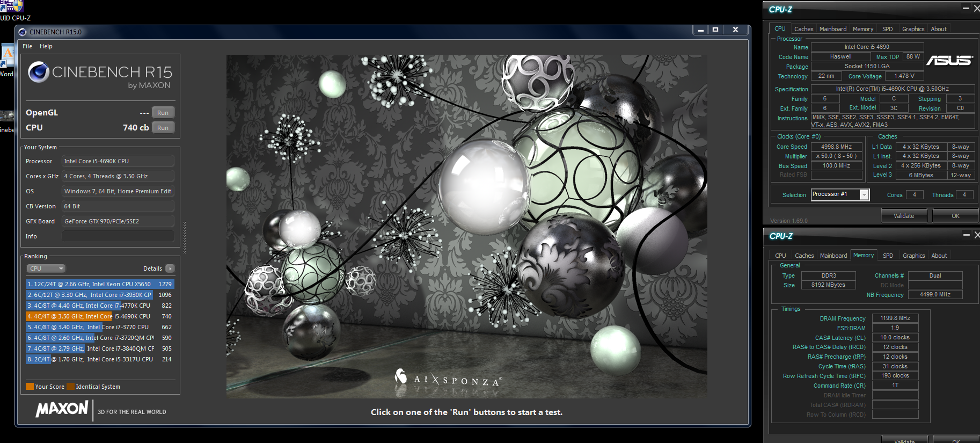Minimize the lower CPU-Z window
Screen dimensions: 980x443
(x=966, y=235)
